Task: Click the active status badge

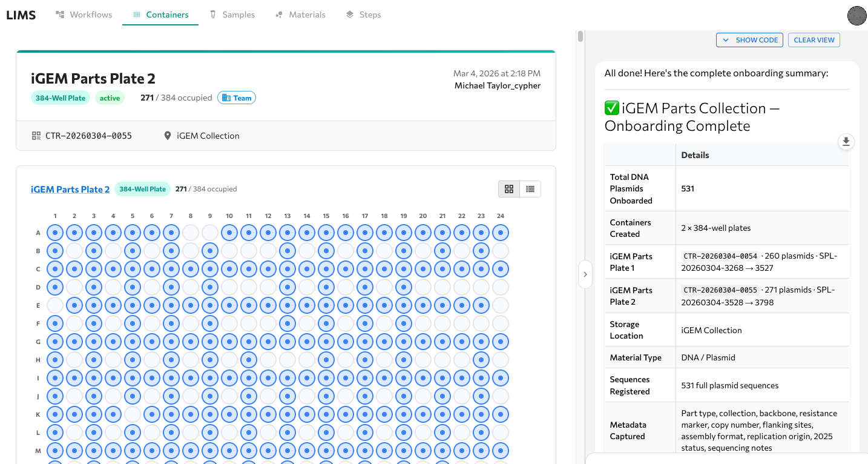Action: (x=110, y=98)
